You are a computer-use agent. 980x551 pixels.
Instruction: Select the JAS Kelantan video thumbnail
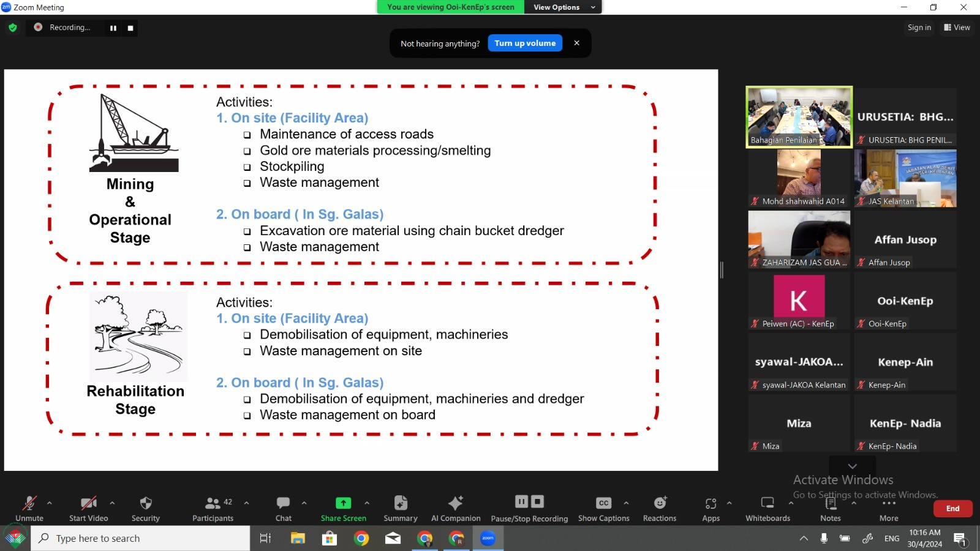coord(905,178)
